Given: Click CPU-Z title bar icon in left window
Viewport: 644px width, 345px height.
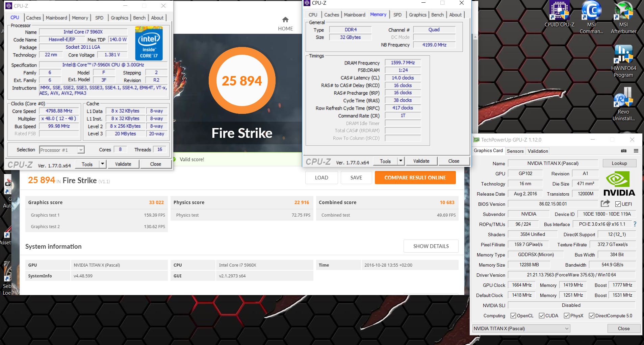Looking at the screenshot, I should pyautogui.click(x=9, y=6).
